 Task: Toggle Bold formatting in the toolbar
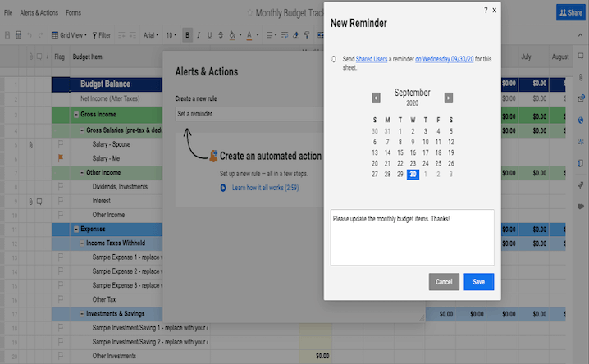(x=188, y=35)
